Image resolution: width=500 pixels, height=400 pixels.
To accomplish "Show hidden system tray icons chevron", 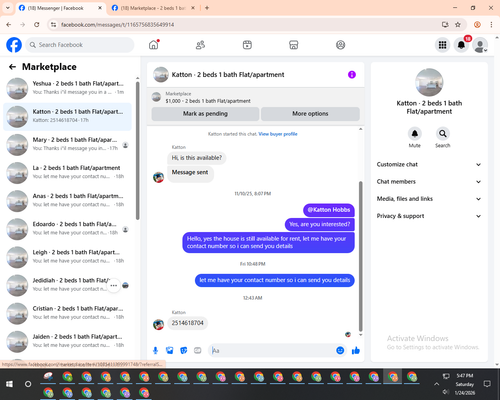I will [x=436, y=384].
